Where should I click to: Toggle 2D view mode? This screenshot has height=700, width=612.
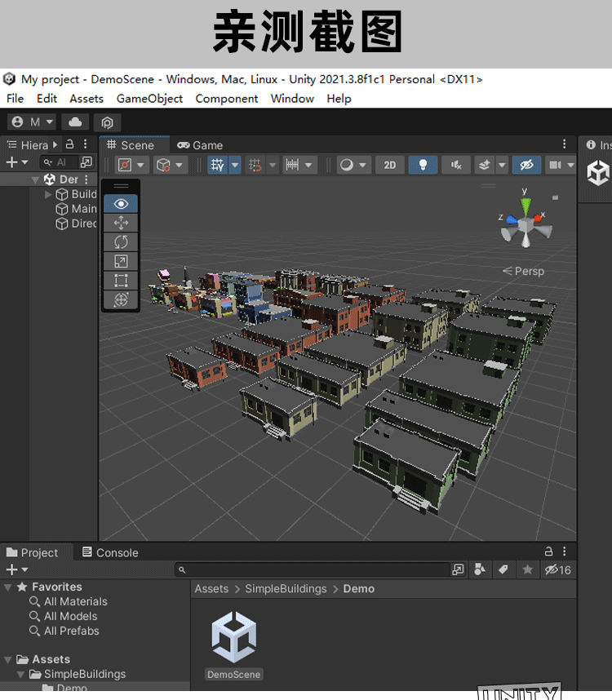(390, 165)
